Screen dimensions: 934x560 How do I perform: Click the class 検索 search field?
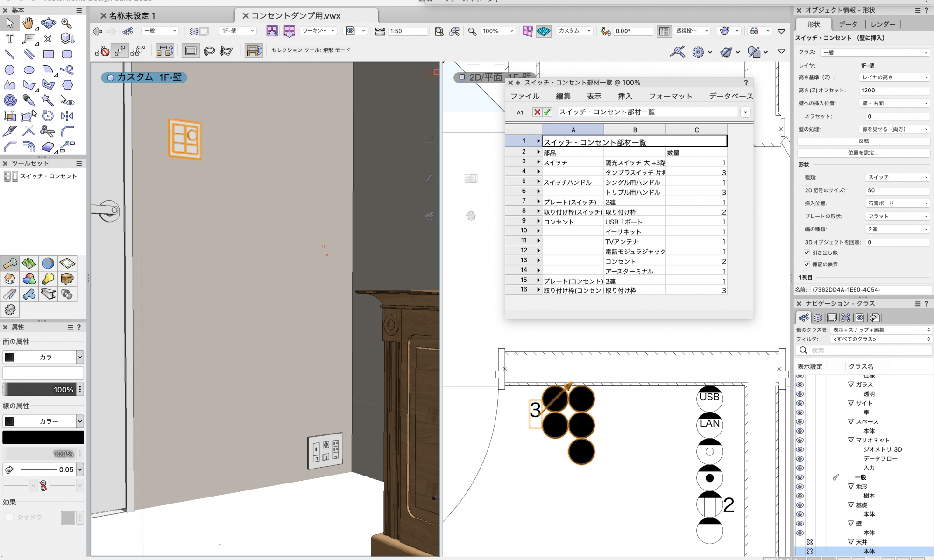[863, 350]
